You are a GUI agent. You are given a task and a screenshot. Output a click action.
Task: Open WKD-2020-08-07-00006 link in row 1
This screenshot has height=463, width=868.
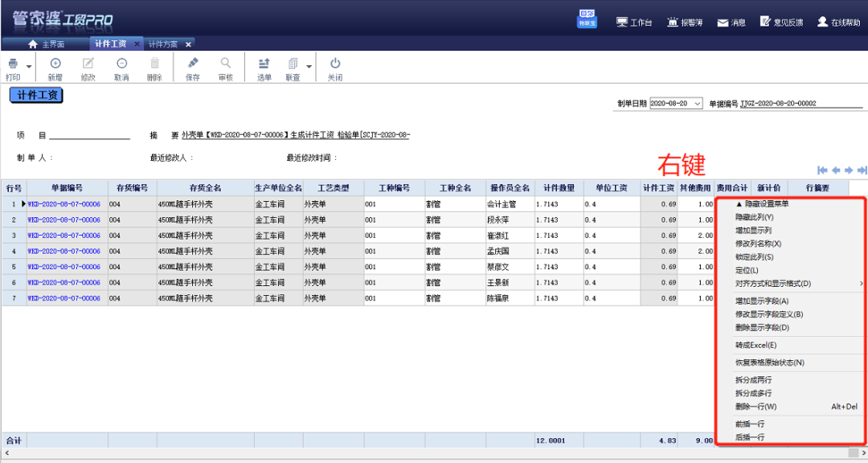(x=63, y=204)
